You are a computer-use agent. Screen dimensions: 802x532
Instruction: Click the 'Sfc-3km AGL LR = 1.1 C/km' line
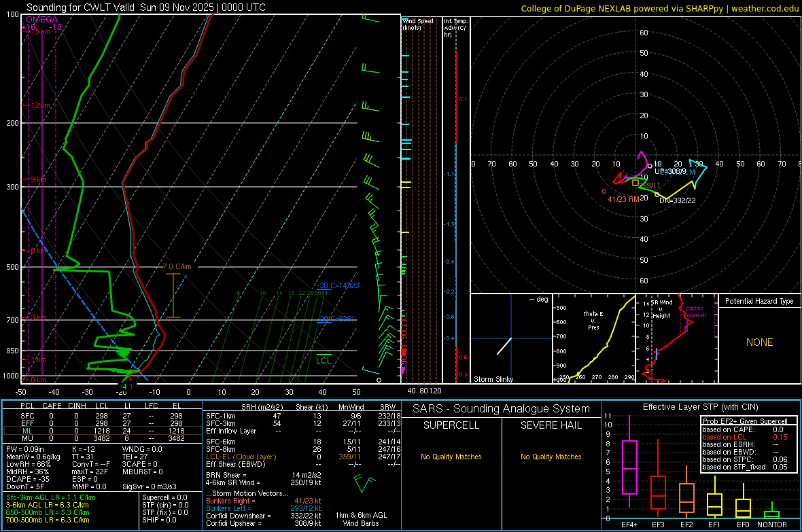click(x=51, y=497)
